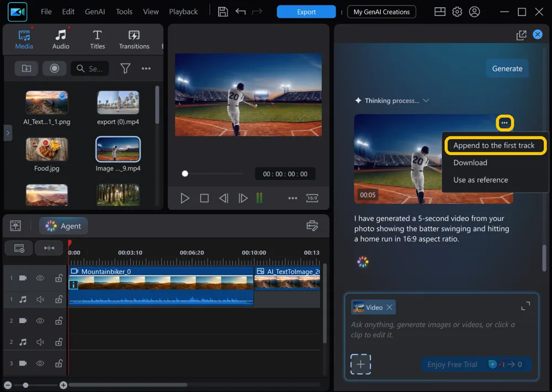Undo last action arrow icon
The image size is (552, 392).
click(241, 12)
